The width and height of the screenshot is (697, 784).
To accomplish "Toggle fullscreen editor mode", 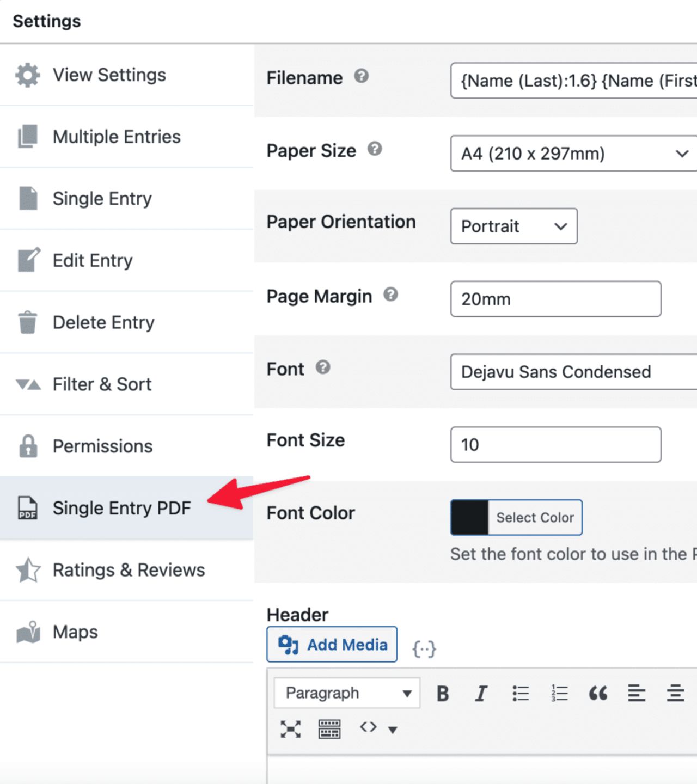I will point(291,728).
